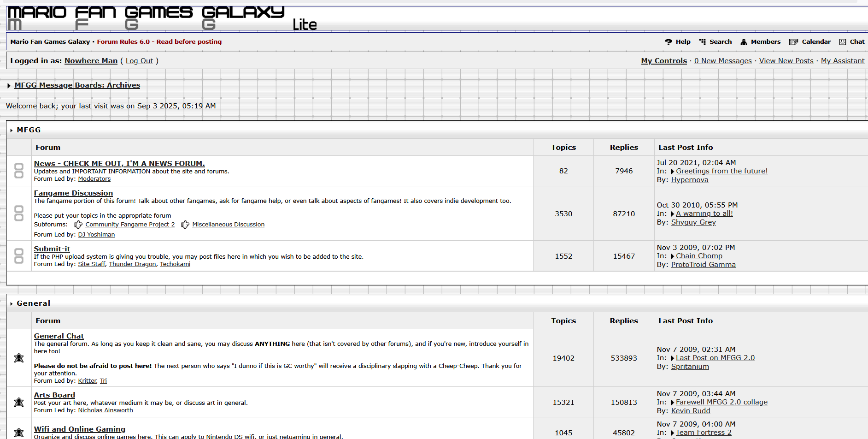
Task: Open the News - CHECK ME OUT forum
Action: click(119, 164)
